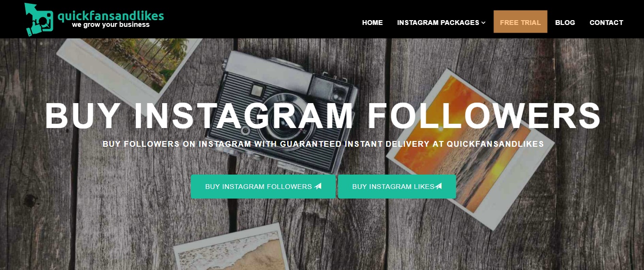Image resolution: width=644 pixels, height=270 pixels.
Task: Expand the Instagram Packages chevron
Action: (x=483, y=23)
